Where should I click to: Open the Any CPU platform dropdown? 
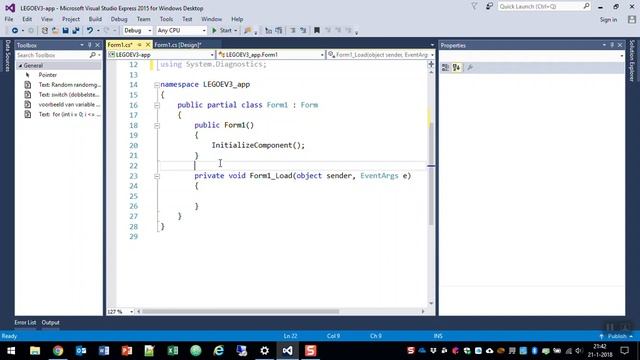(x=182, y=31)
